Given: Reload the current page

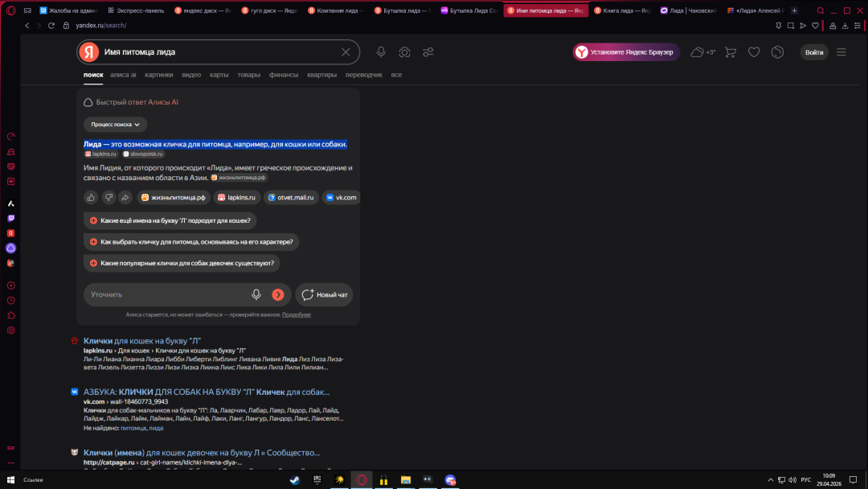Looking at the screenshot, I should click(51, 26).
